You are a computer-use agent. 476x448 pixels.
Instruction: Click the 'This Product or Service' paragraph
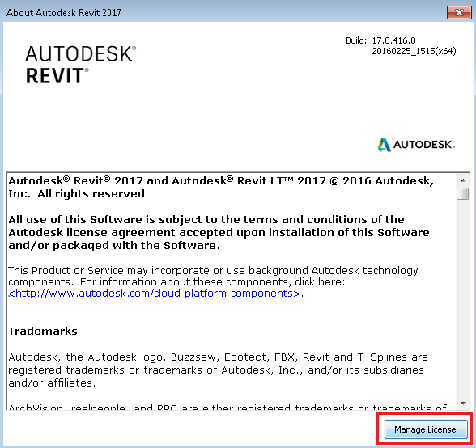point(213,281)
